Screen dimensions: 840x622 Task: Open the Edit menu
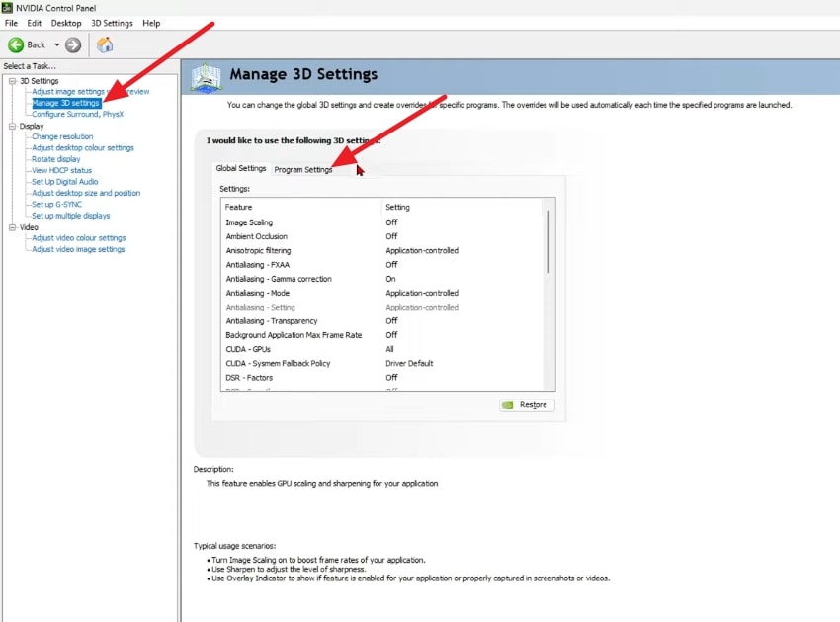tap(35, 23)
